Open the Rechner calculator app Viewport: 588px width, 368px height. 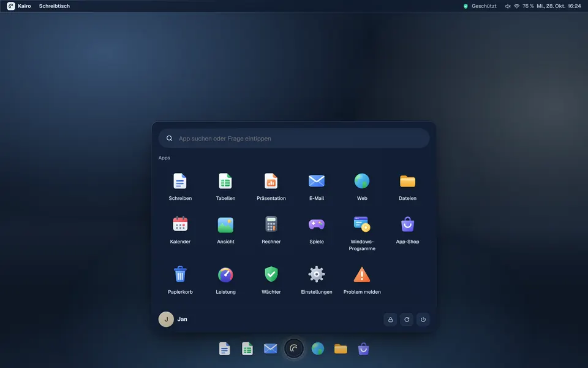[271, 230]
